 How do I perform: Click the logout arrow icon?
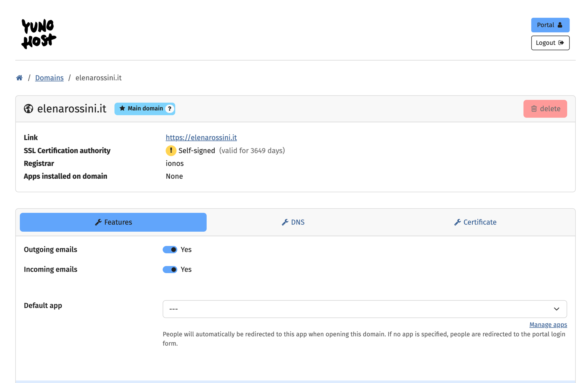[561, 43]
